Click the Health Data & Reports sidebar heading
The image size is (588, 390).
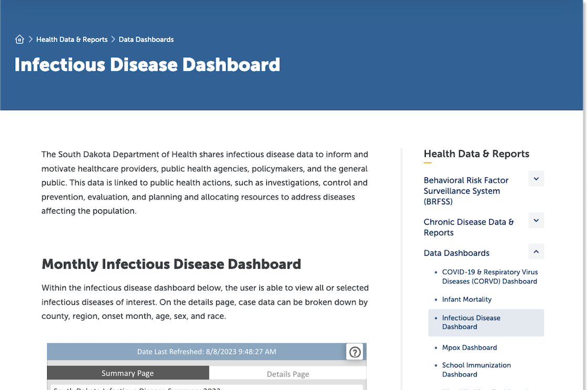(x=476, y=154)
